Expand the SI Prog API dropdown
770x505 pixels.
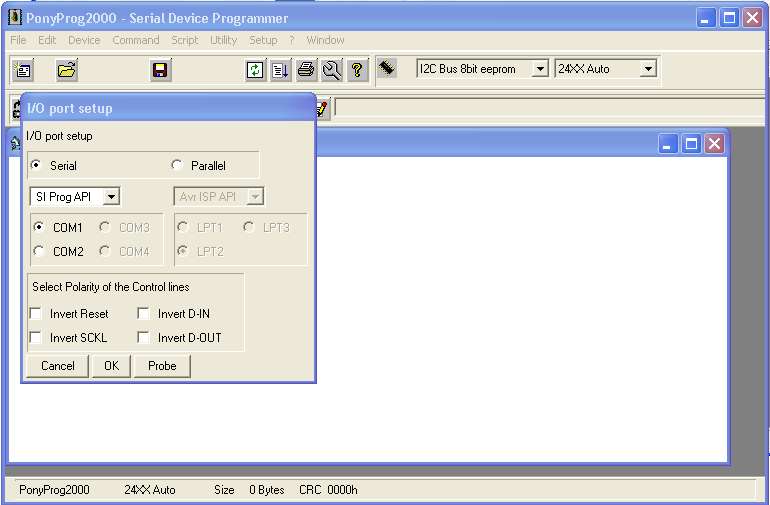coord(111,197)
